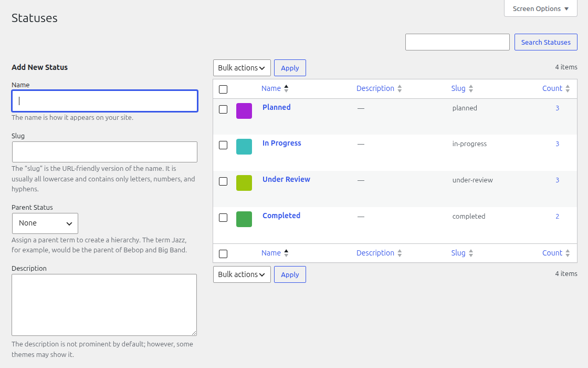Click the bottom Apply button
The width and height of the screenshot is (588, 368).
pos(290,274)
